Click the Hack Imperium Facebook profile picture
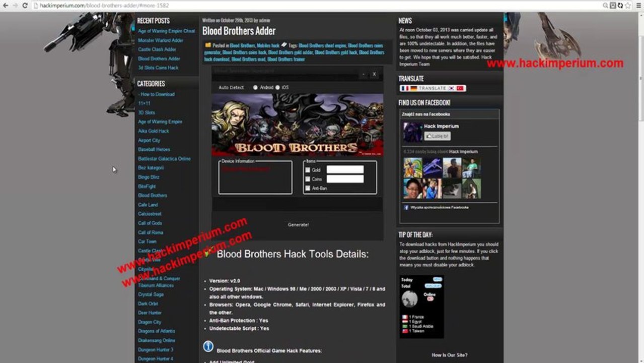 [412, 132]
